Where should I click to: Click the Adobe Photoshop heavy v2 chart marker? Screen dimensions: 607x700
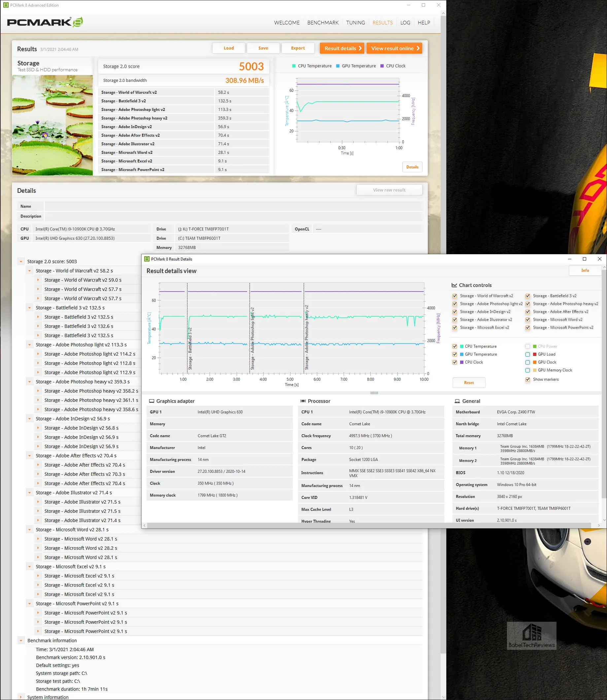(x=304, y=329)
